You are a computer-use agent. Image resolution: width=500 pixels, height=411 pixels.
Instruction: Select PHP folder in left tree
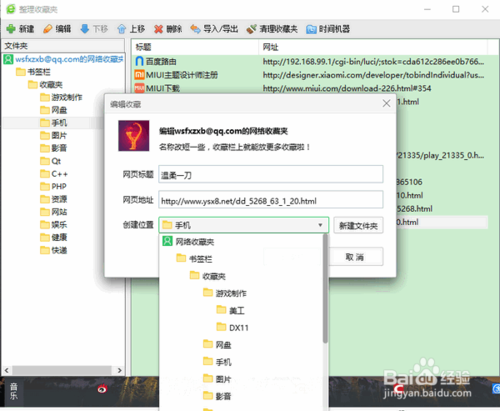[x=53, y=186]
